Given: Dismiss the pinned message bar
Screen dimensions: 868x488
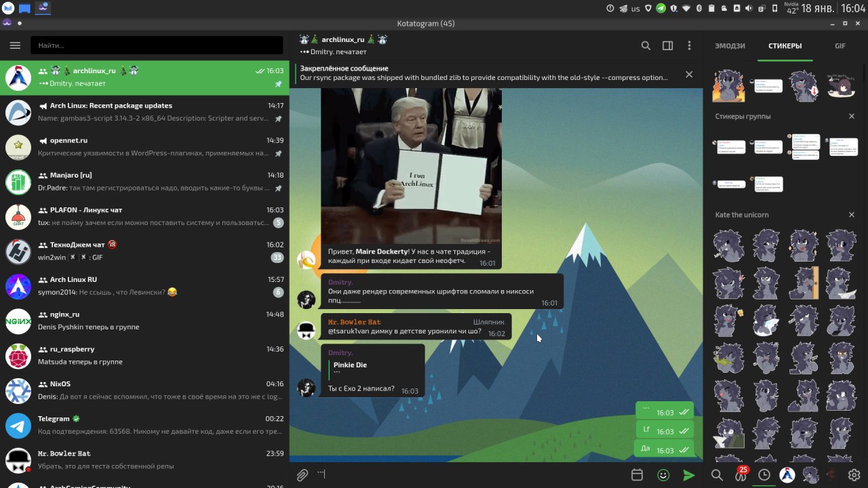Looking at the screenshot, I should coord(689,74).
